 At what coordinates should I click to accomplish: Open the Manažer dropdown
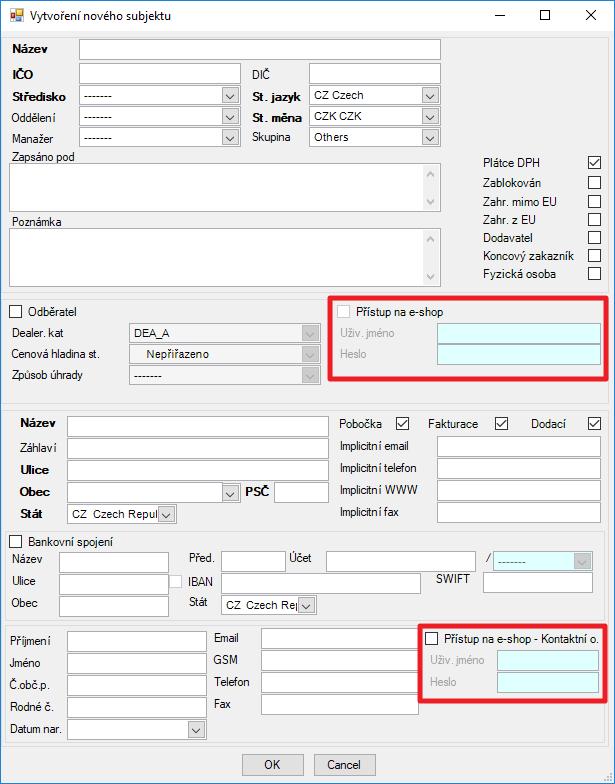tap(230, 138)
